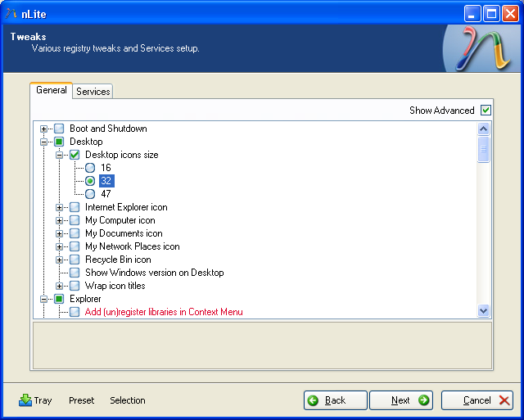Check the My Documents icon checkbox

click(75, 233)
